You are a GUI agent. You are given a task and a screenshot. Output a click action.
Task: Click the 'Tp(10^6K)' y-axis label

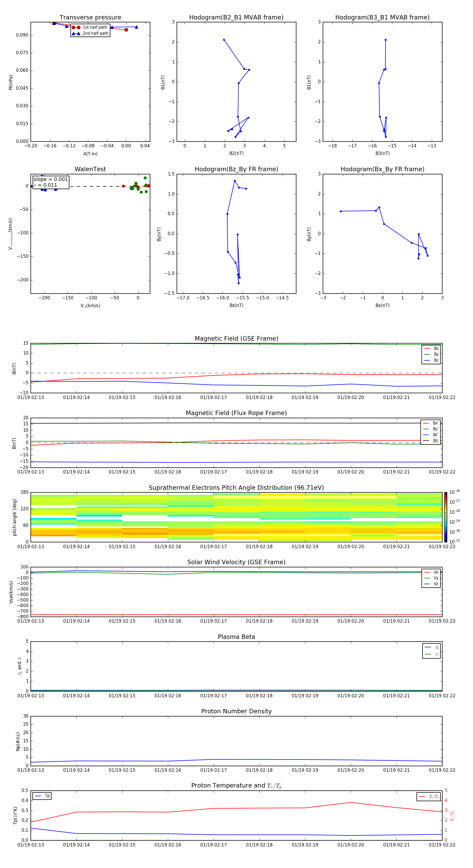[x=15, y=815]
